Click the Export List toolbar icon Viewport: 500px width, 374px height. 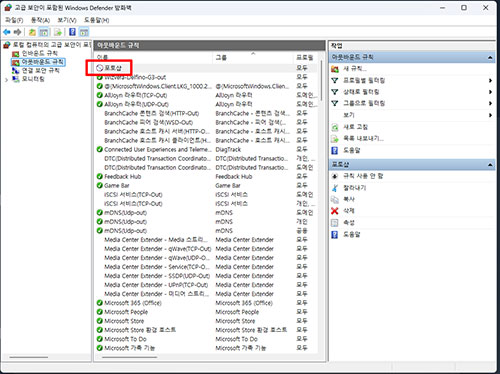pyautogui.click(x=58, y=32)
